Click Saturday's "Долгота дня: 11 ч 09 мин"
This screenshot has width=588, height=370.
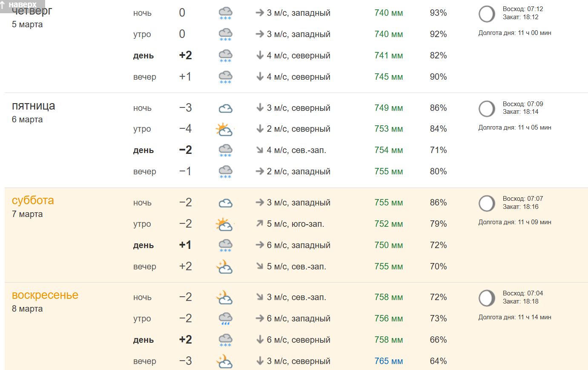tap(514, 222)
